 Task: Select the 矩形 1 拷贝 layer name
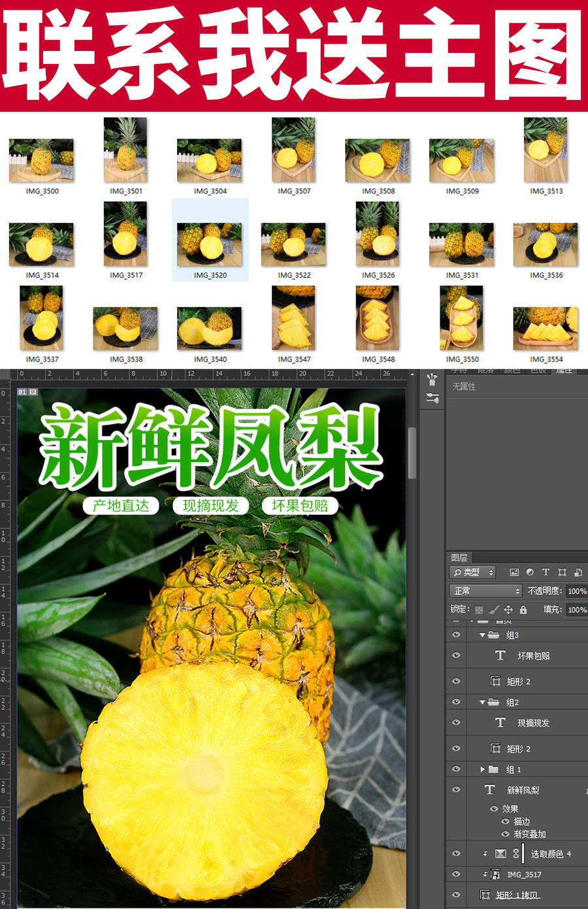click(517, 895)
